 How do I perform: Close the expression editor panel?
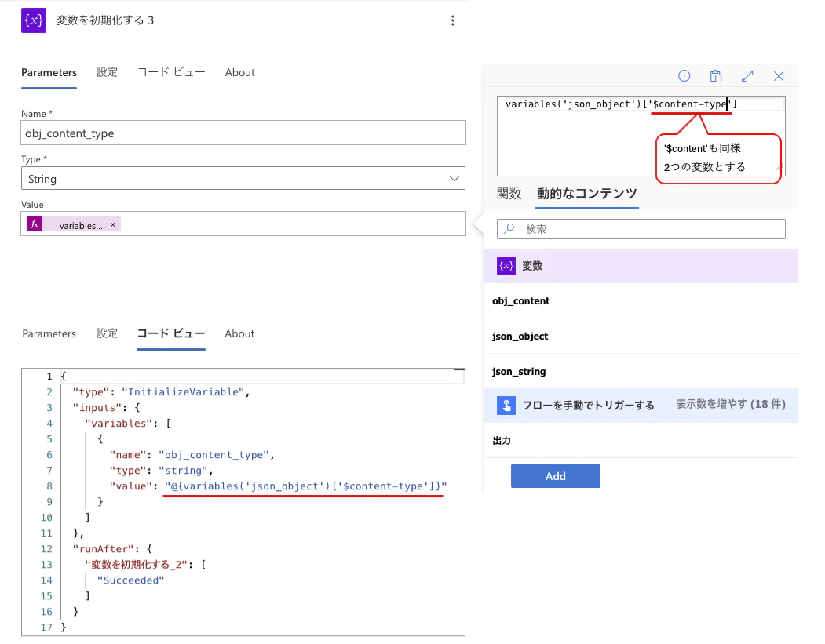(x=779, y=76)
